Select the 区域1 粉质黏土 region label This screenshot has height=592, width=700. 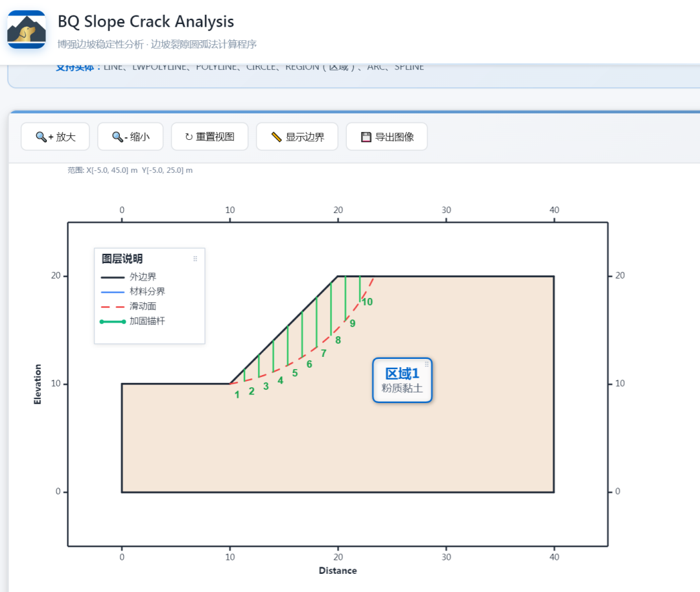(x=402, y=380)
